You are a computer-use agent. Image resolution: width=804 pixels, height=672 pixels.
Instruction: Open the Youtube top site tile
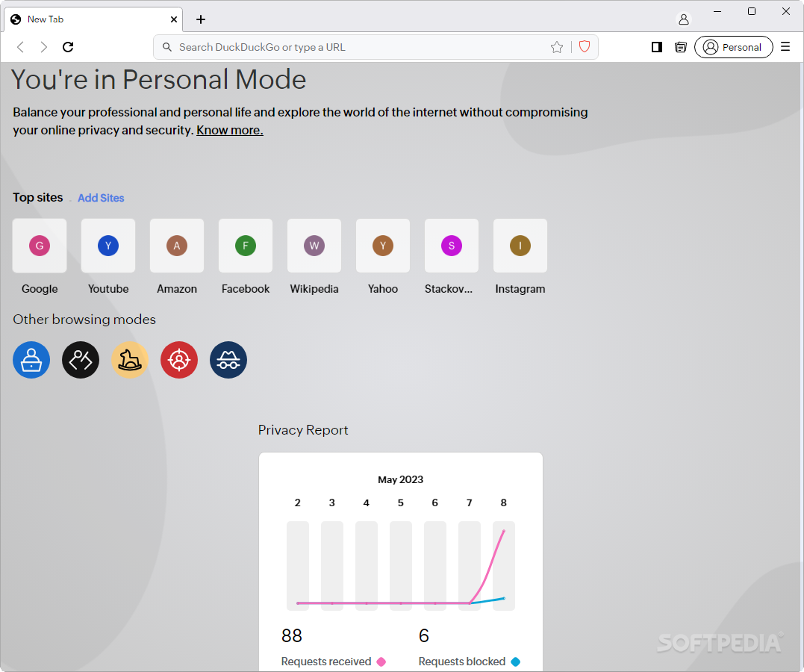click(x=108, y=246)
